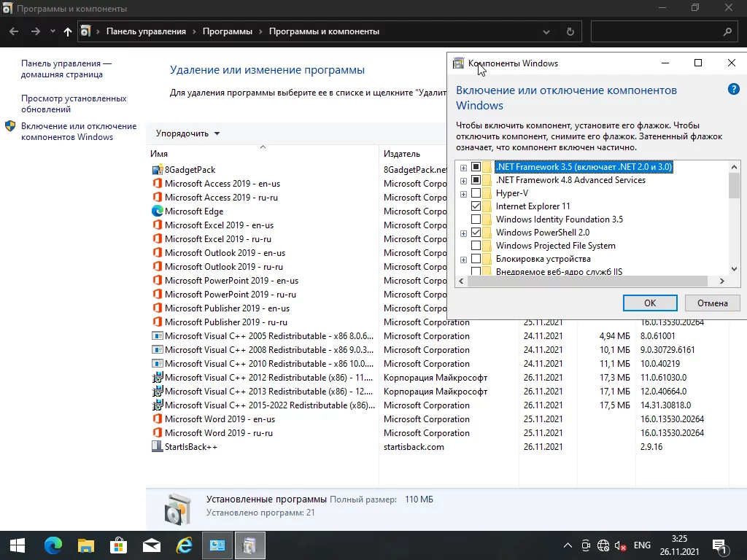Open Включение или отключение компонентов Windows link

(79, 131)
